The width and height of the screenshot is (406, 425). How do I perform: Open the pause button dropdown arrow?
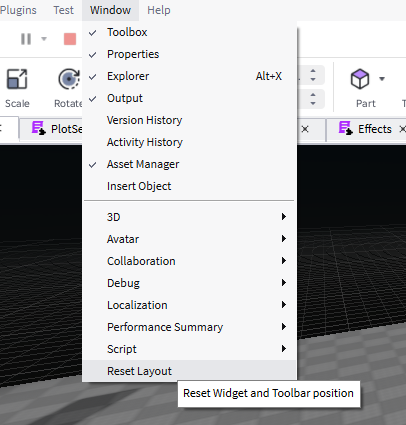point(44,39)
